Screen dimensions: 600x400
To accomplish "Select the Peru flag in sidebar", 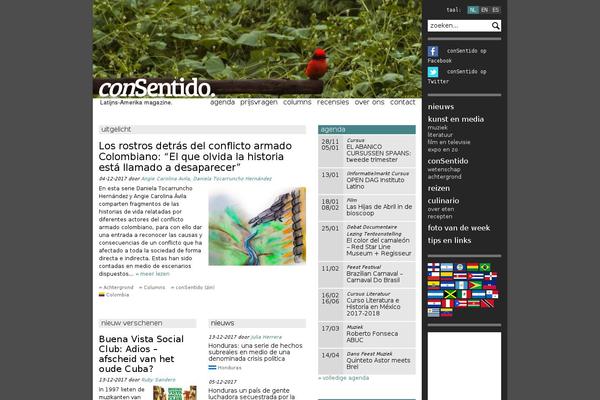I will (448, 304).
